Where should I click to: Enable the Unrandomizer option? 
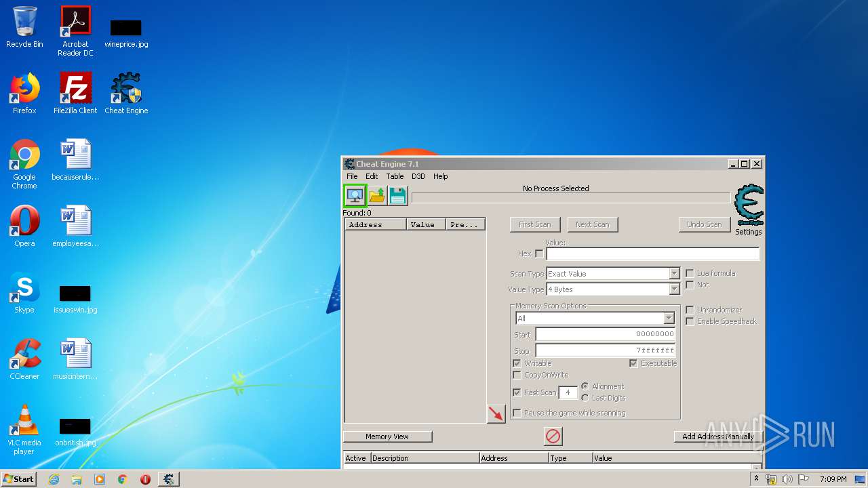pos(690,310)
